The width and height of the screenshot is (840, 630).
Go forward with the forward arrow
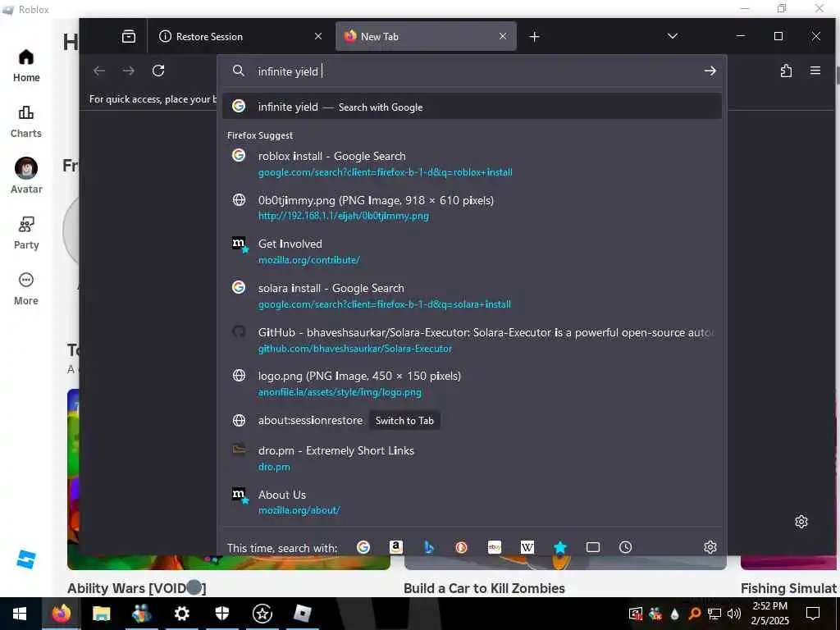pyautogui.click(x=129, y=71)
